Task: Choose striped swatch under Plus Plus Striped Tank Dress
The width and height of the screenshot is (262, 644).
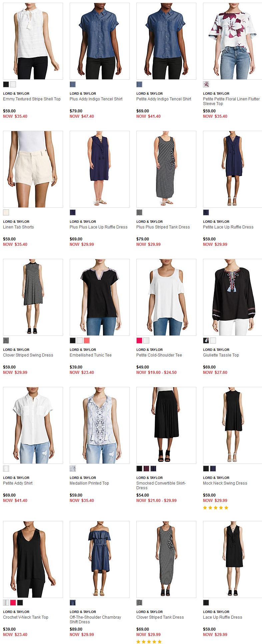Action: click(139, 212)
